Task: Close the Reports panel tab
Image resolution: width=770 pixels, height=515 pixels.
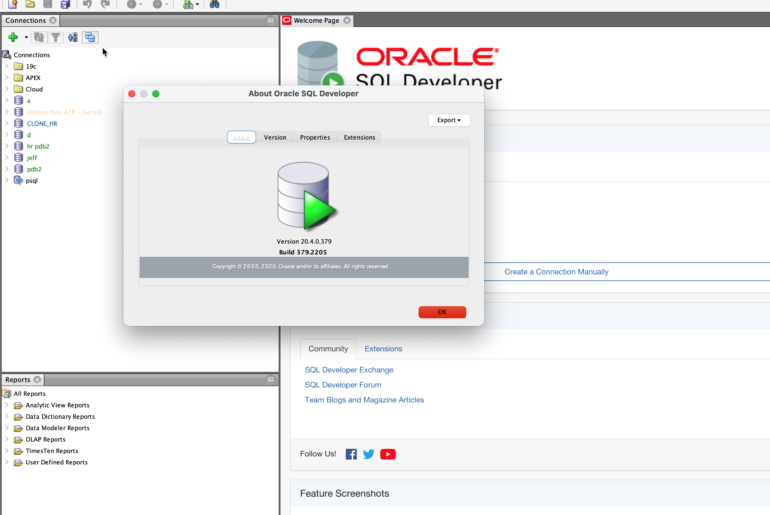Action: tap(37, 379)
